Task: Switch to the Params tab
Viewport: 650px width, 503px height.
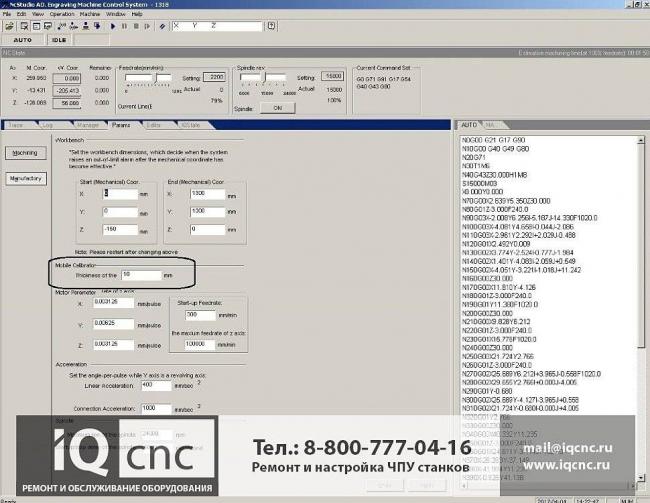Action: 120,125
